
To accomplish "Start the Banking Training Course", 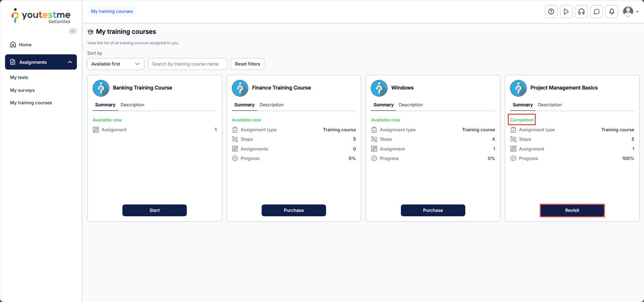I will [x=155, y=210].
